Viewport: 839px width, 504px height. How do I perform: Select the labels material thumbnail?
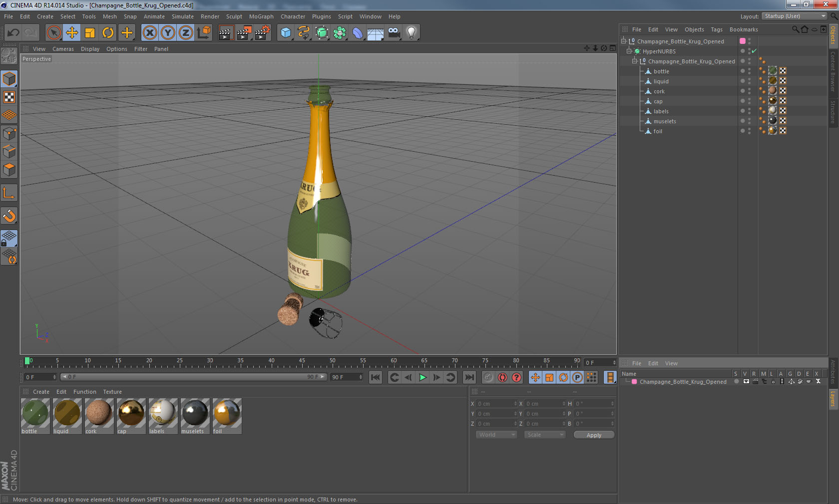(163, 416)
